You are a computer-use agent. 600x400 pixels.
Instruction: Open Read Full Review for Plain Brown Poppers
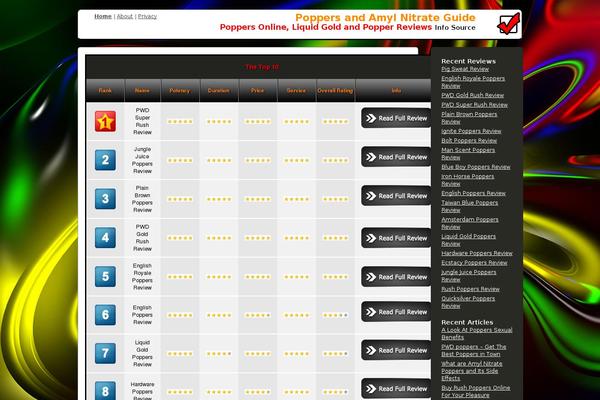[396, 196]
